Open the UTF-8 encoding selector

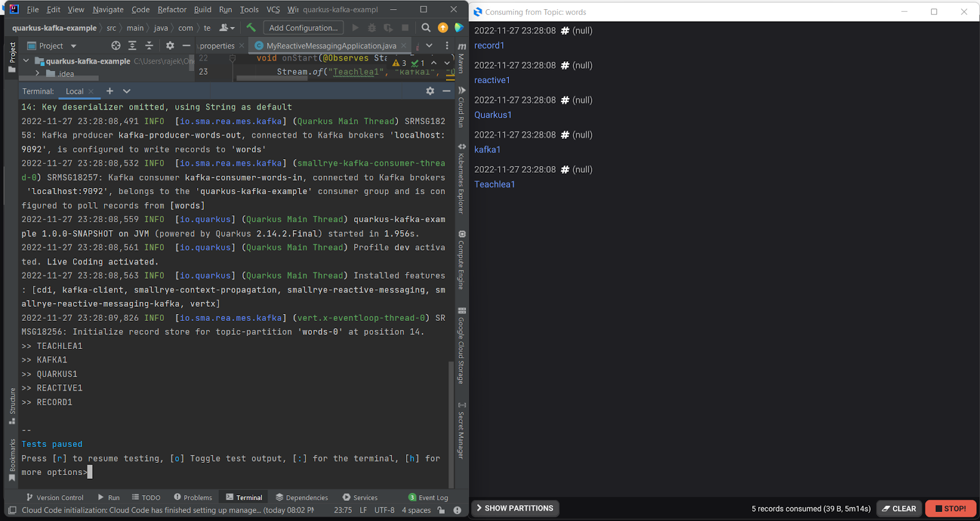click(385, 510)
